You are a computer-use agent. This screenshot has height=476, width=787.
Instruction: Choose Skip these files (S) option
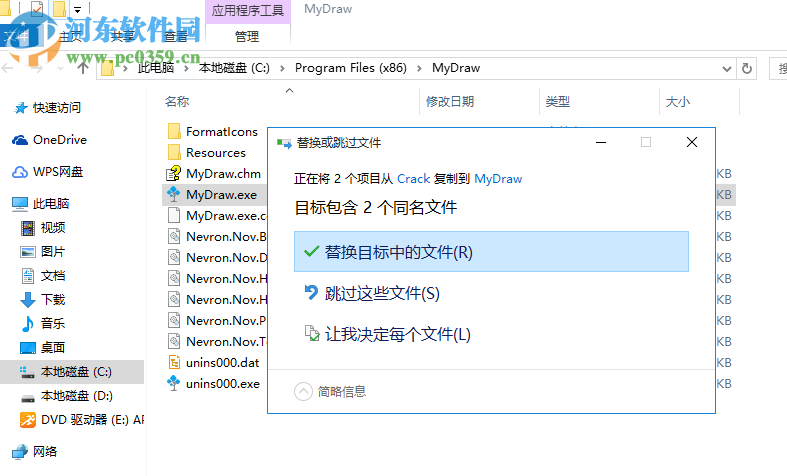point(381,293)
